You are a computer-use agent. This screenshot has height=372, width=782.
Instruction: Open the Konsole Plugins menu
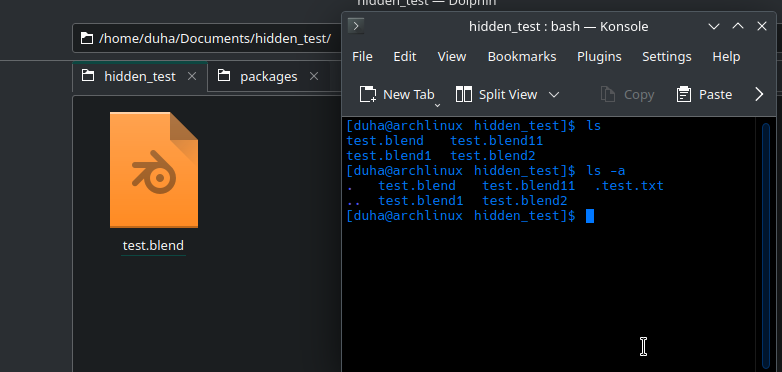coord(599,57)
